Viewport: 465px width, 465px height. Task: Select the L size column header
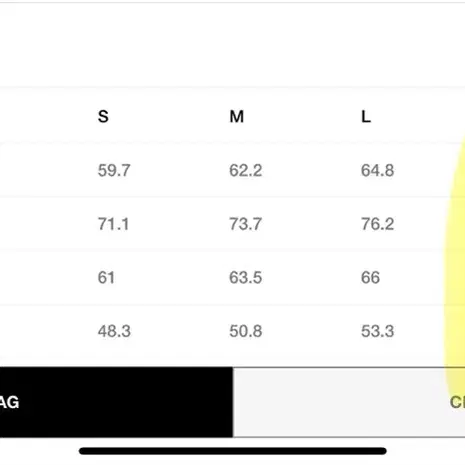pos(366,117)
